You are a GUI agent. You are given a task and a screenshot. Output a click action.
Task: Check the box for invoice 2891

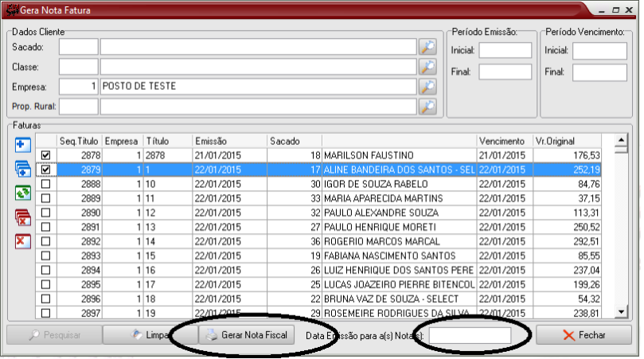coord(45,227)
